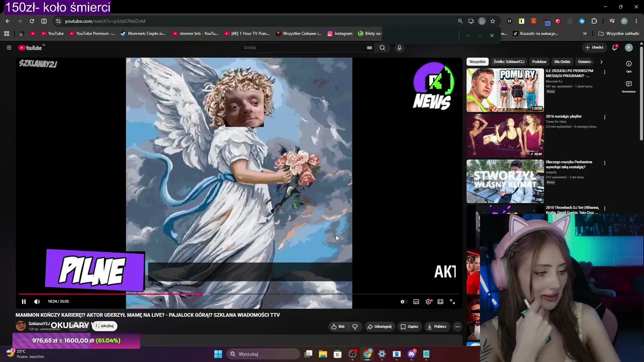Viewport: 644px width, 362px height.
Task: Open the browser zoom magnifier icon
Action: point(460,21)
